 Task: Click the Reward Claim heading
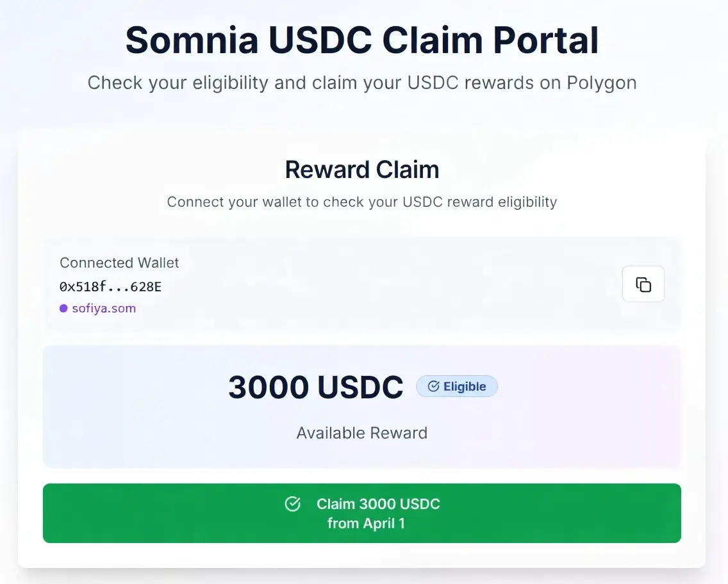pyautogui.click(x=362, y=170)
